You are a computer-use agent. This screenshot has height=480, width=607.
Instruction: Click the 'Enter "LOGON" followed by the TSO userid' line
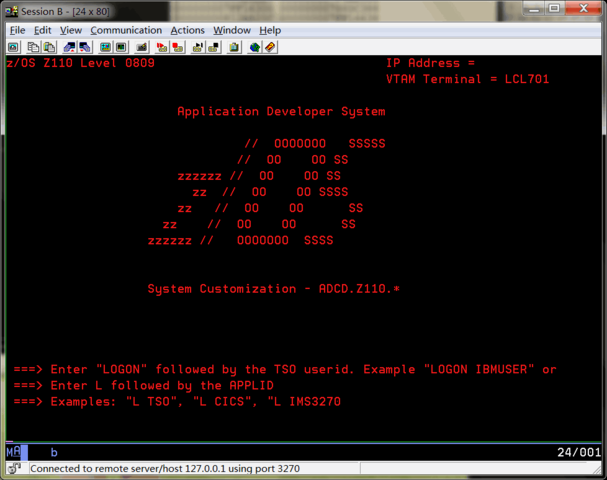click(285, 370)
